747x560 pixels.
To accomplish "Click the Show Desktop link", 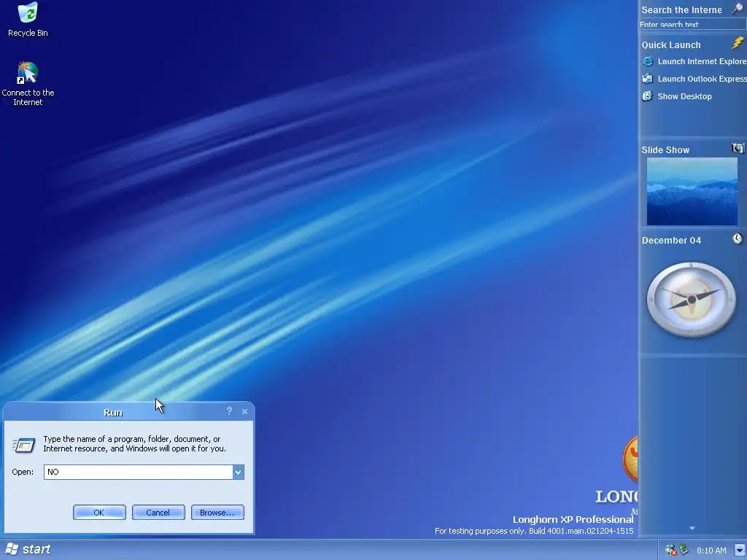I will pyautogui.click(x=684, y=97).
